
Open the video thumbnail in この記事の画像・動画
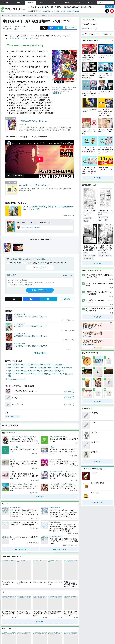coord(18,248)
